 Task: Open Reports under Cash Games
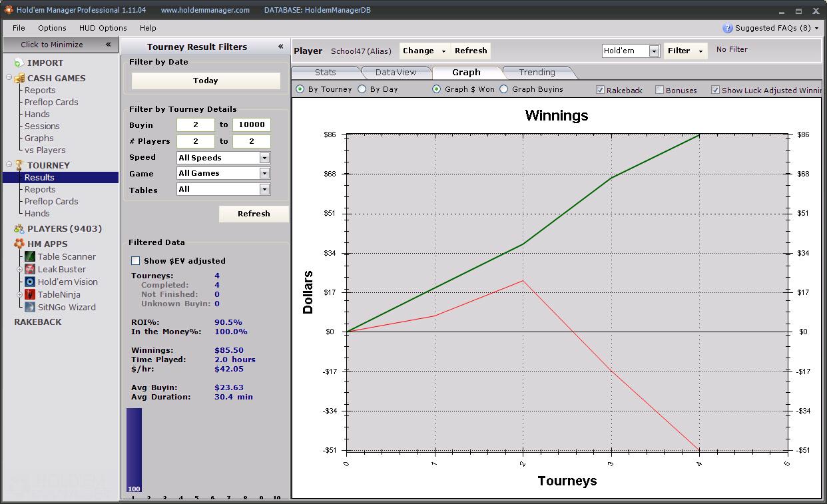click(40, 90)
